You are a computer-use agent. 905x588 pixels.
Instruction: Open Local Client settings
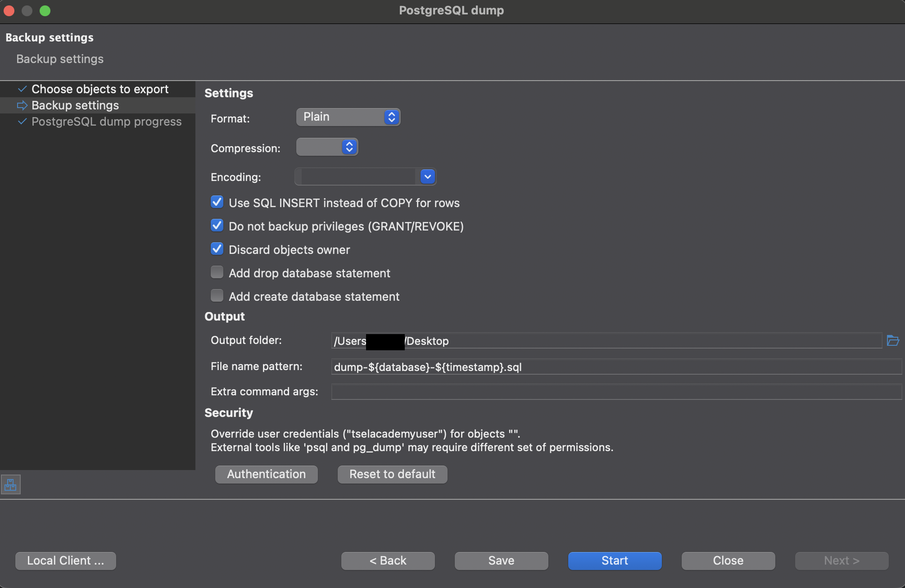coord(66,561)
